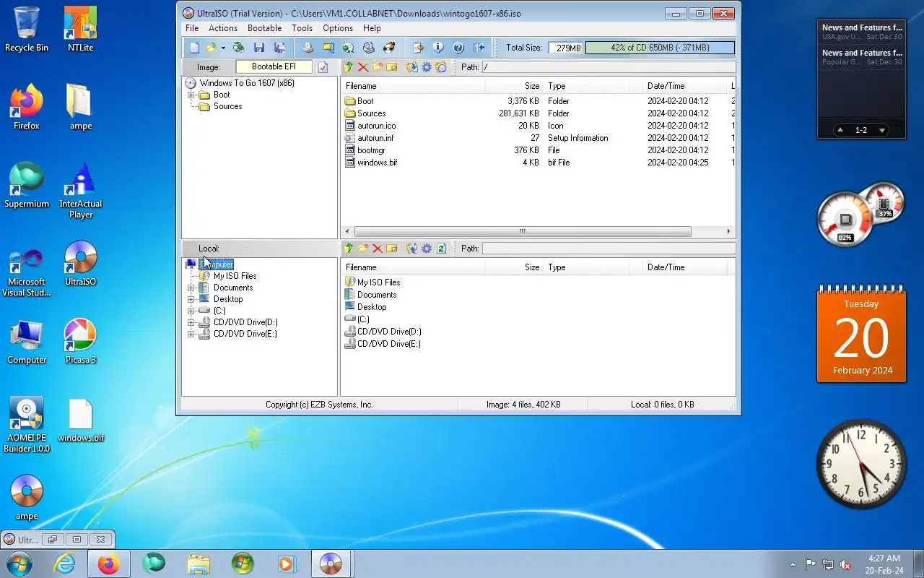
Task: Sort image files by Size column header
Action: point(513,86)
